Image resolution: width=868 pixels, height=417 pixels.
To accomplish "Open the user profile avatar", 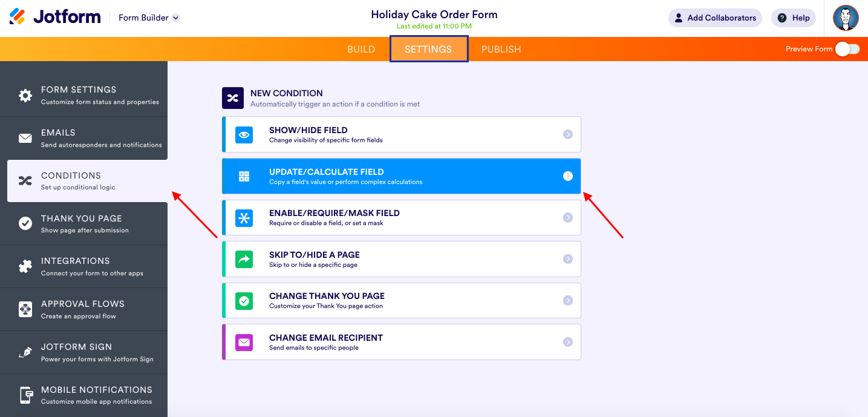I will (845, 18).
